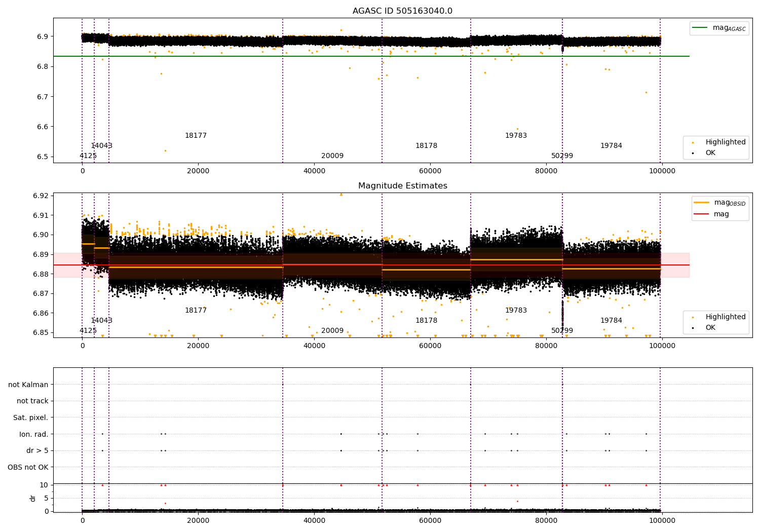Click the 6.91 y-axis tick label
760x532 pixels.
(41, 215)
